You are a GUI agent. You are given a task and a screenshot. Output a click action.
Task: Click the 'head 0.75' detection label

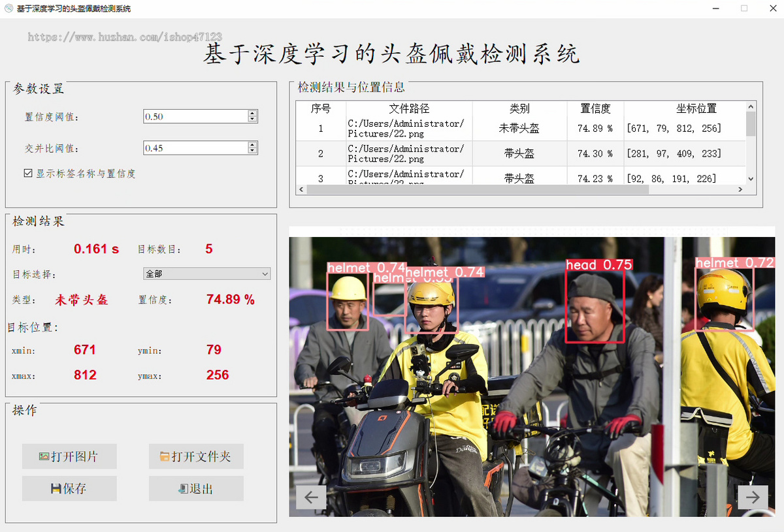[599, 265]
